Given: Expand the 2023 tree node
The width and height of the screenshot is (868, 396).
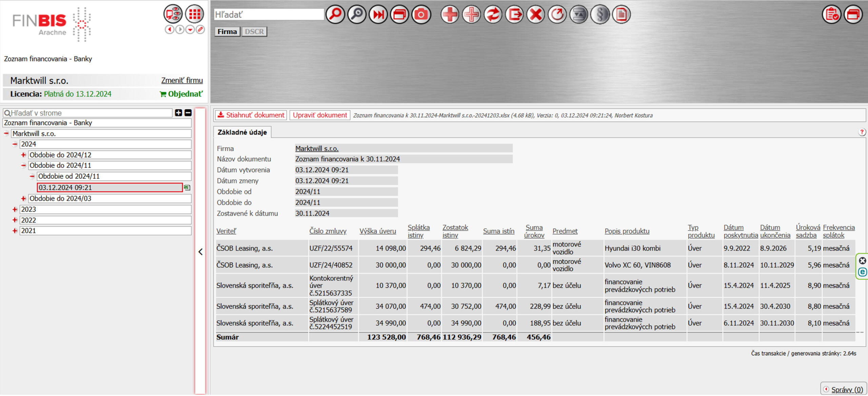Looking at the screenshot, I should (x=15, y=210).
